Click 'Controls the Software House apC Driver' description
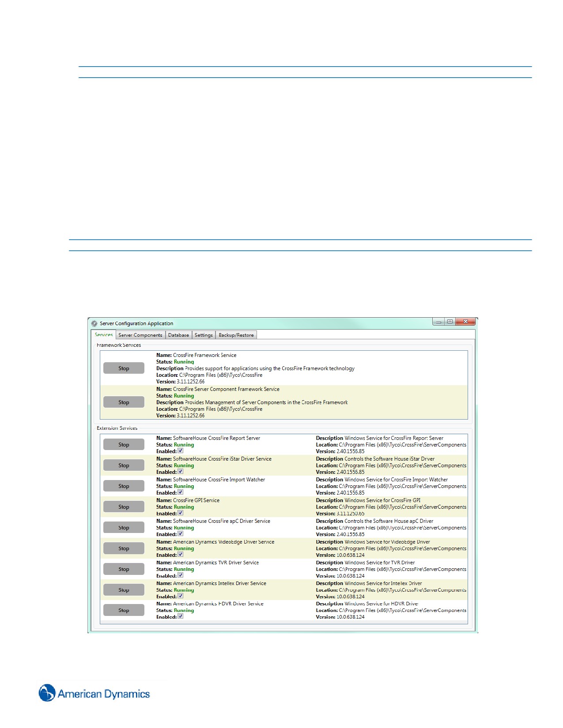The width and height of the screenshot is (563, 728). pyautogui.click(x=389, y=521)
